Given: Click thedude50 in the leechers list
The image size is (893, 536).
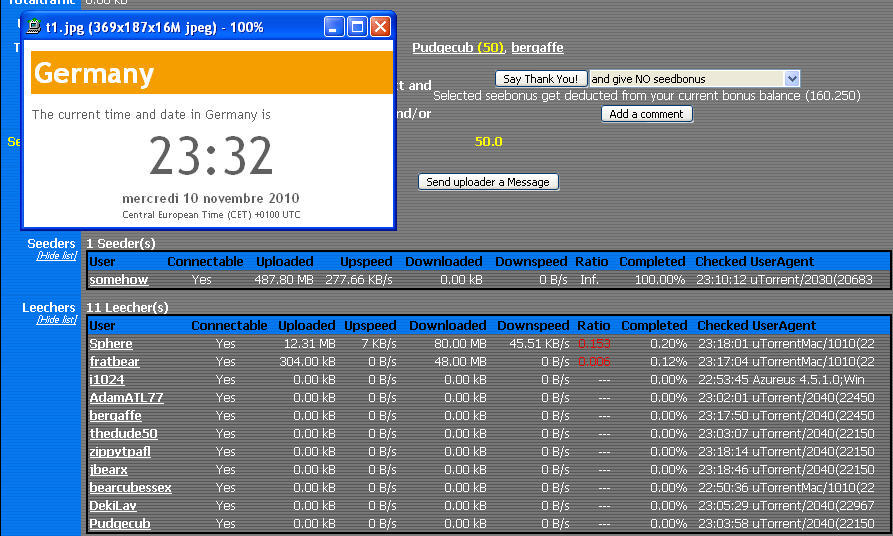Looking at the screenshot, I should [x=123, y=434].
